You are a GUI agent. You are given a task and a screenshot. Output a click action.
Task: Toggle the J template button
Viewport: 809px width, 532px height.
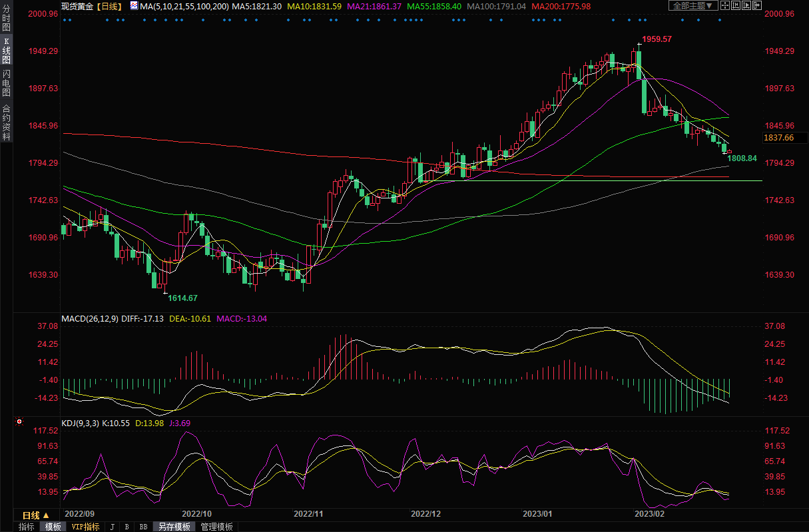click(x=112, y=527)
